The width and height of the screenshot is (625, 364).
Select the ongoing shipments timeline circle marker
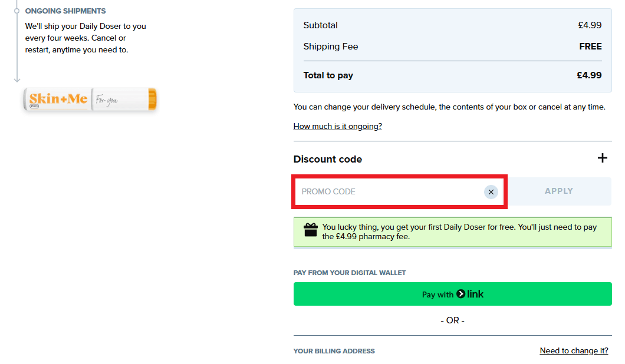[x=17, y=11]
